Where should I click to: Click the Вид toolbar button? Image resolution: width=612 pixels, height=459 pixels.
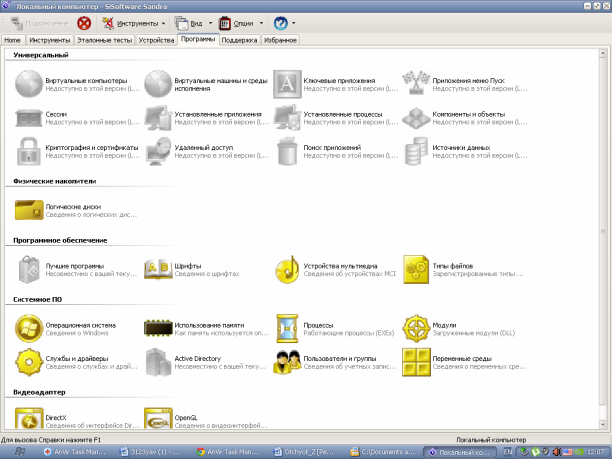tap(190, 23)
